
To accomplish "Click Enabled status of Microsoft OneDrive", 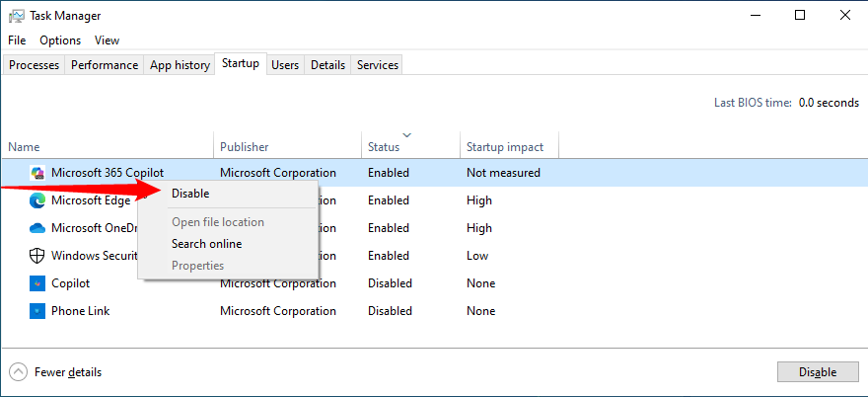I will (x=389, y=228).
